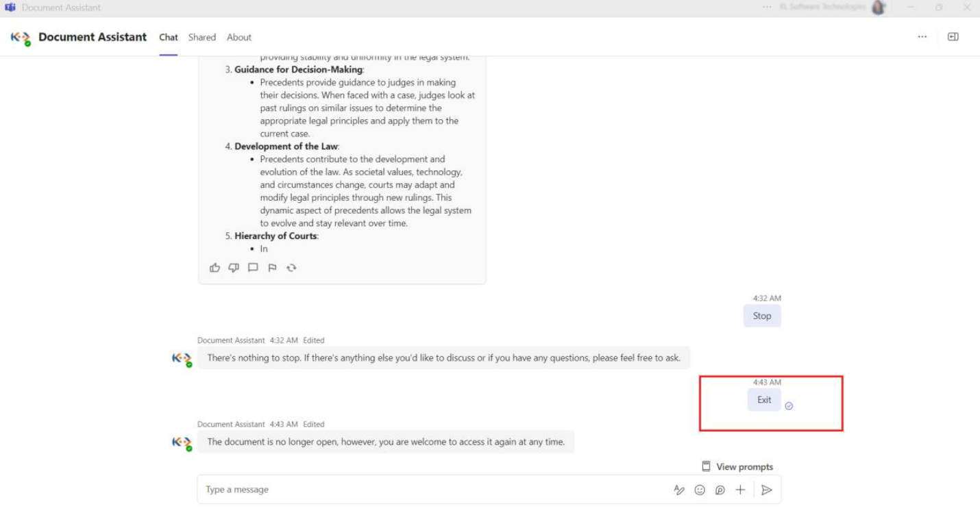Click the Document Assistant app logo in header

pyautogui.click(x=21, y=38)
